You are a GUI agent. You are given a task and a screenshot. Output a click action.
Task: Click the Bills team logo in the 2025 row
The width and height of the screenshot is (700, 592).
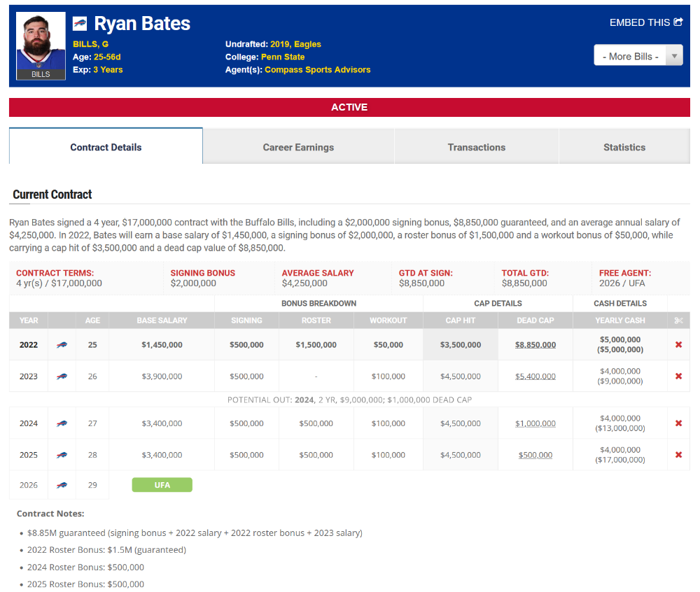pyautogui.click(x=62, y=455)
